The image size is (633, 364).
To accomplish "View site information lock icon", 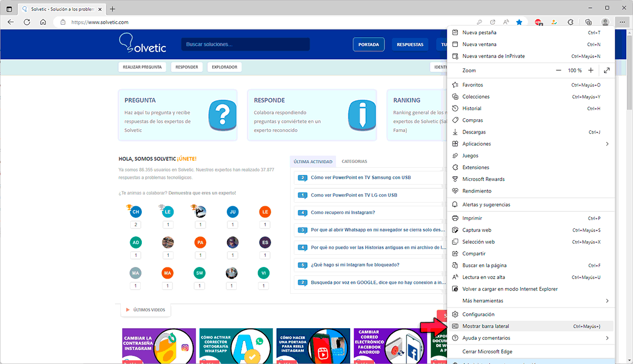I will tap(63, 22).
